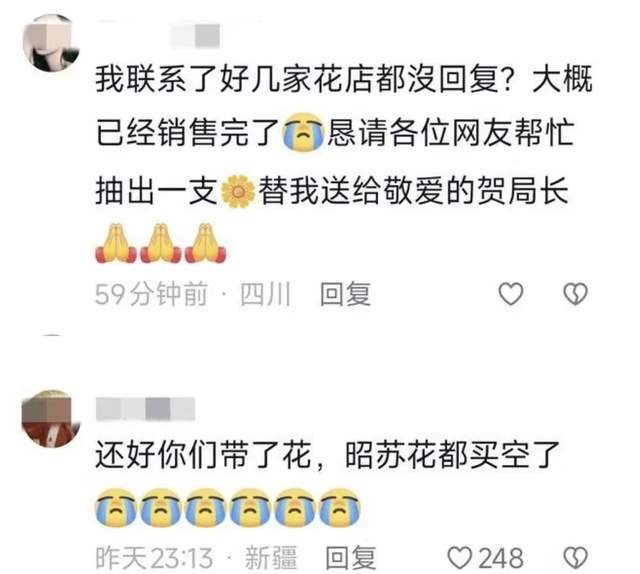
Task: Like the Sichuan user's flower shop comment
Action: pyautogui.click(x=511, y=294)
